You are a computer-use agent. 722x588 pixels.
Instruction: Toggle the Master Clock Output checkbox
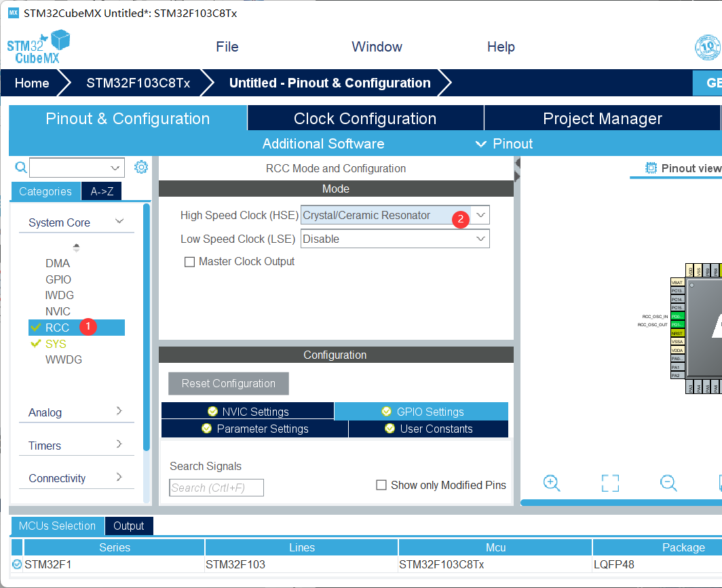click(x=189, y=262)
